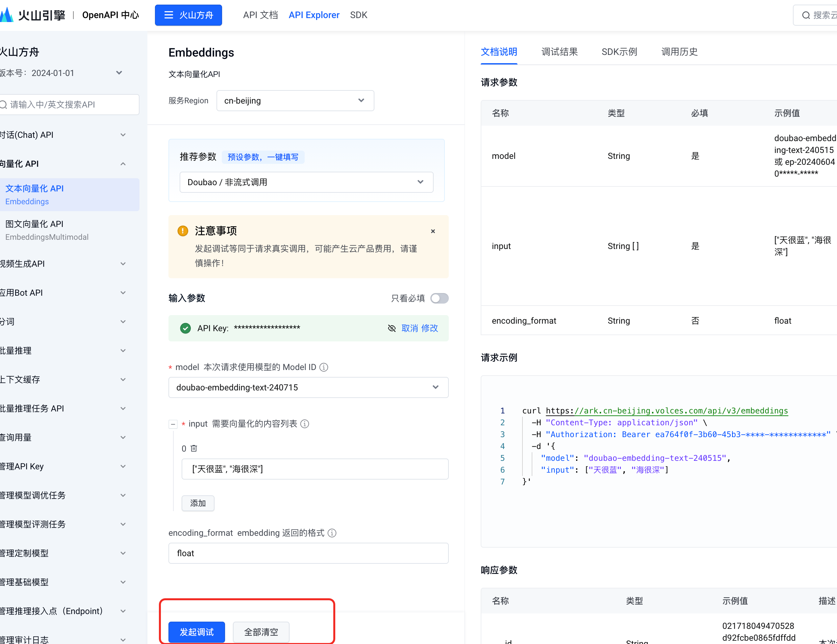Image resolution: width=837 pixels, height=644 pixels.
Task: Expand the 管理定制模型 section
Action: pyautogui.click(x=123, y=553)
